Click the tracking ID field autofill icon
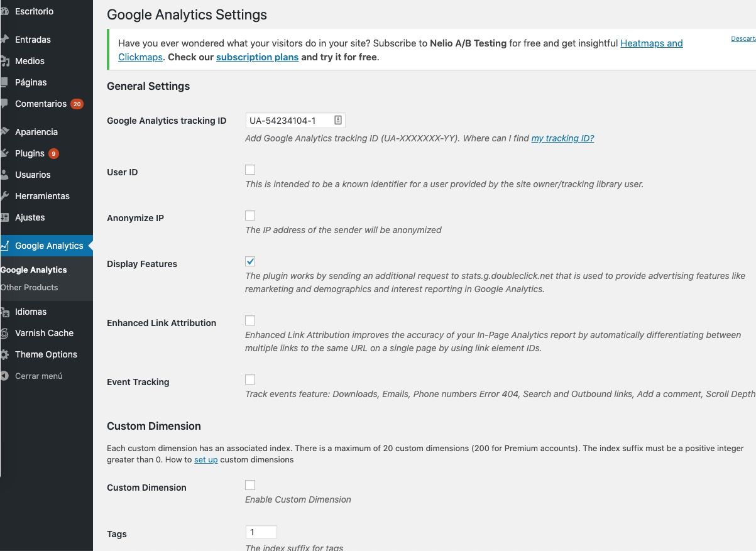 pyautogui.click(x=337, y=120)
